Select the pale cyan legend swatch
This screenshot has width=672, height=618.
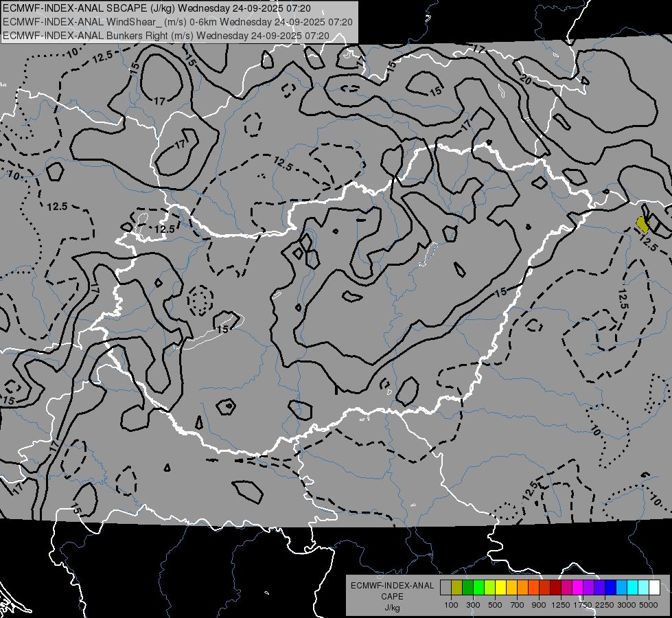[644, 587]
